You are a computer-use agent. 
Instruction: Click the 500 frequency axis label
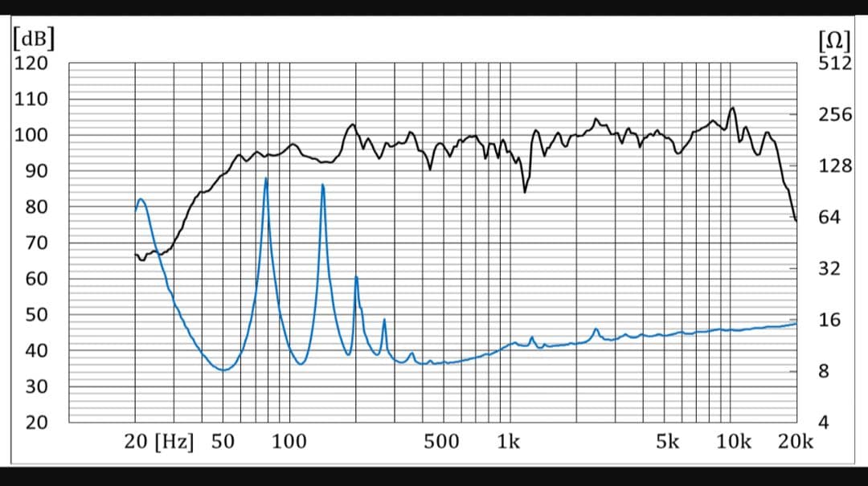(441, 441)
